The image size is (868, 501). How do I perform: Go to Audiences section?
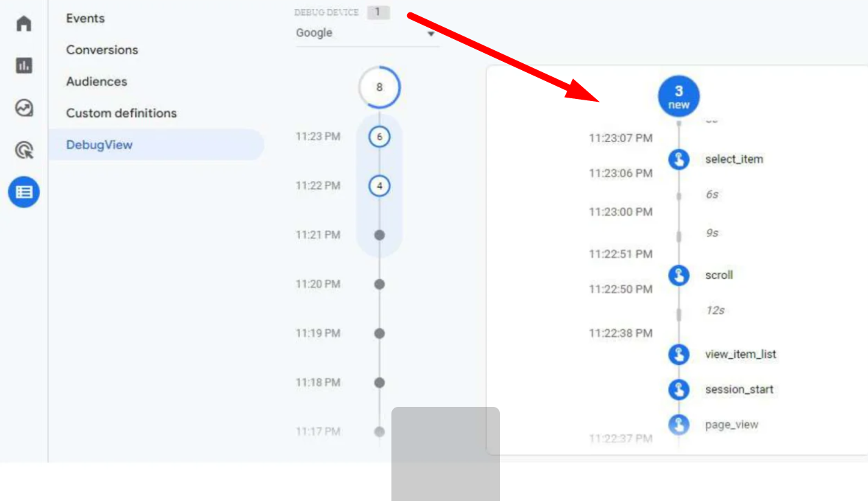coord(96,82)
